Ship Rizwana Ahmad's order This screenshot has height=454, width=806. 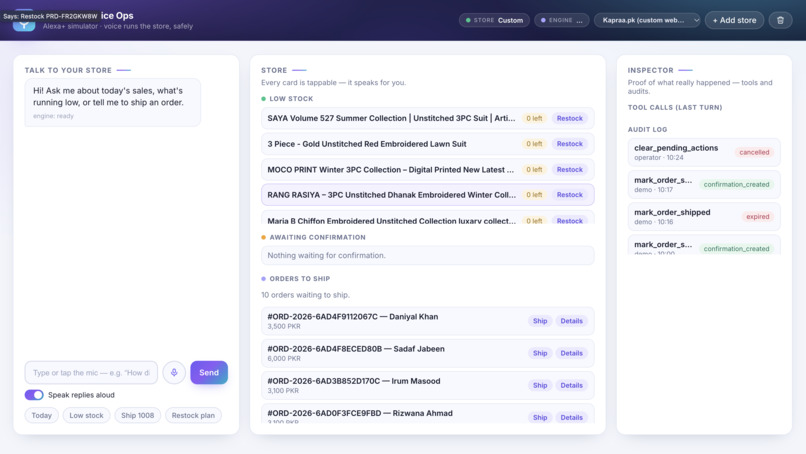coord(540,417)
